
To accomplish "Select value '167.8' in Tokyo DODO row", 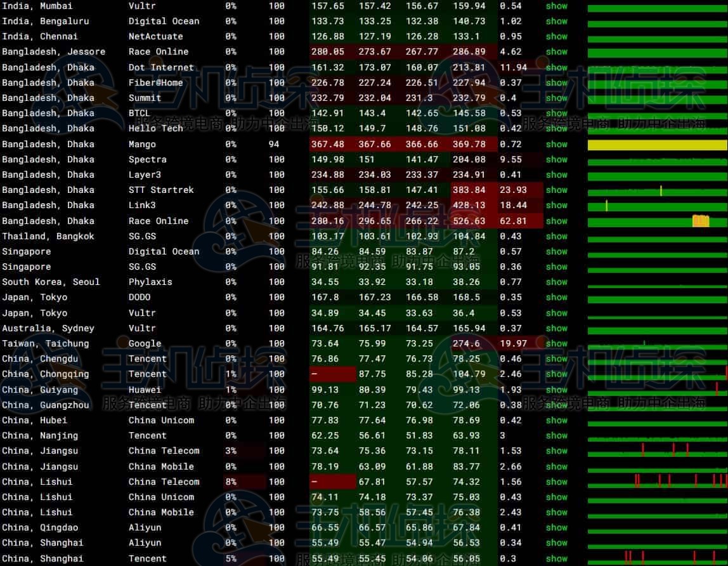I will 325,298.
